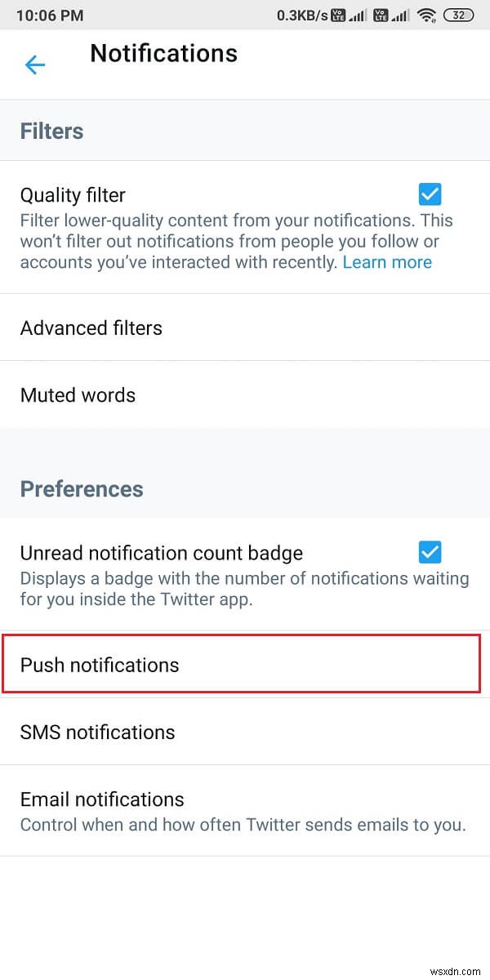Open SMS notifications settings
The image size is (490, 980).
click(x=97, y=732)
